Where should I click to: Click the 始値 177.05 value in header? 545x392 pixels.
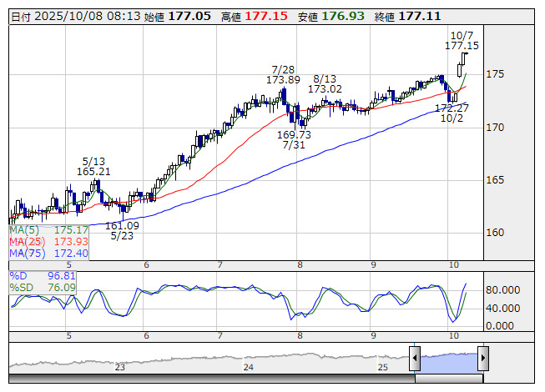[x=189, y=16]
